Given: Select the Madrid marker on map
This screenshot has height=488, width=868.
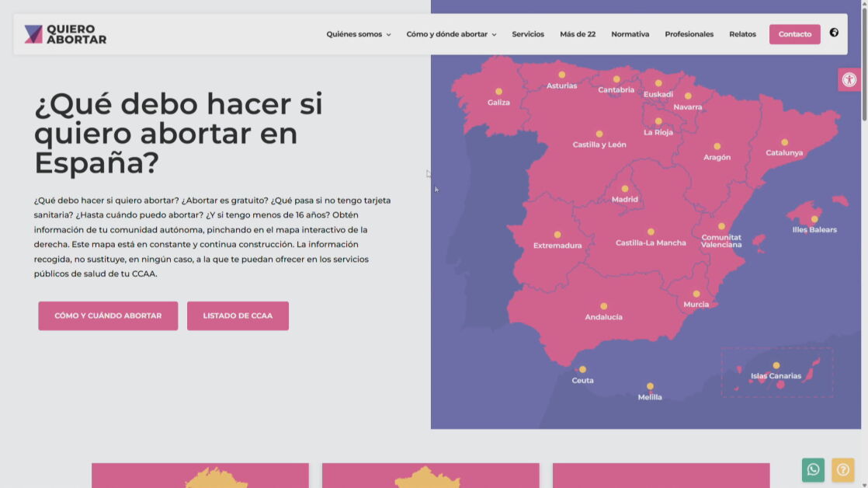Looking at the screenshot, I should coord(625,189).
